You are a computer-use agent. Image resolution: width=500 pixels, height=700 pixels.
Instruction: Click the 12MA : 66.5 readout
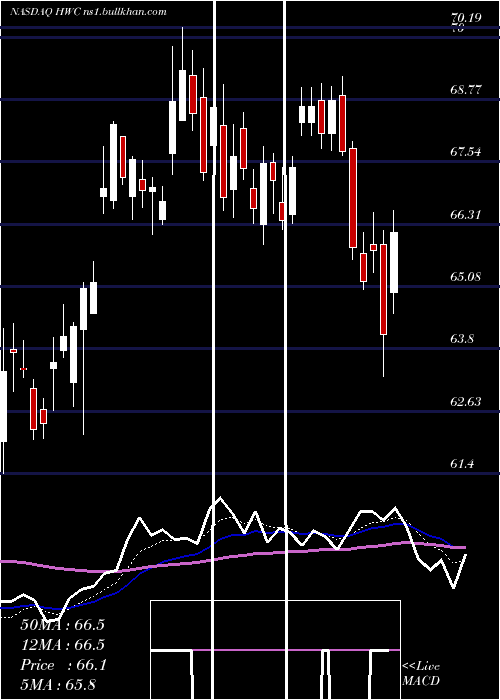click(x=62, y=645)
